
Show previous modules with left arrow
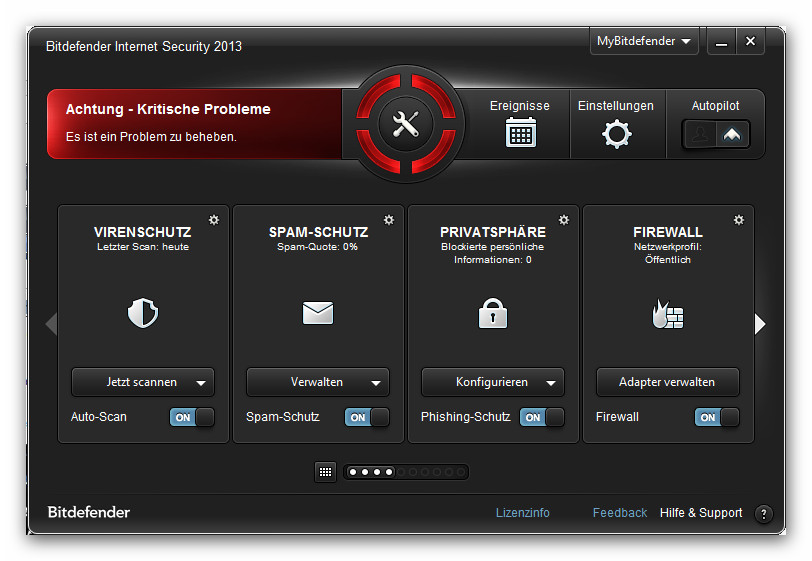pos(51,324)
